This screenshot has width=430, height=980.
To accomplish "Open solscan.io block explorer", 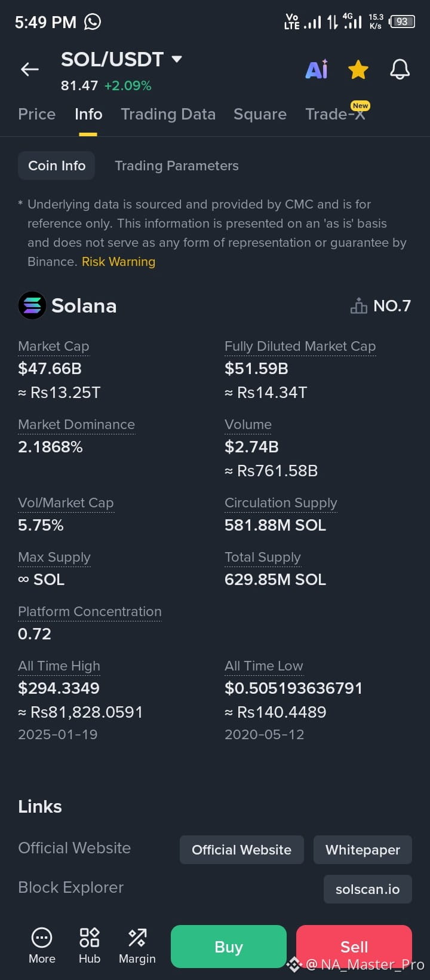I will coord(368,889).
